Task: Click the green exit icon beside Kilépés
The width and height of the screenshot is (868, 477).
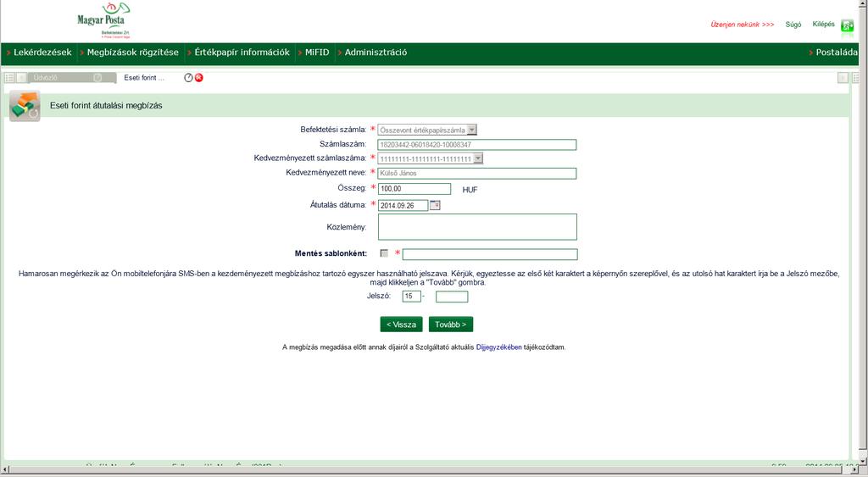Action: coord(847,25)
